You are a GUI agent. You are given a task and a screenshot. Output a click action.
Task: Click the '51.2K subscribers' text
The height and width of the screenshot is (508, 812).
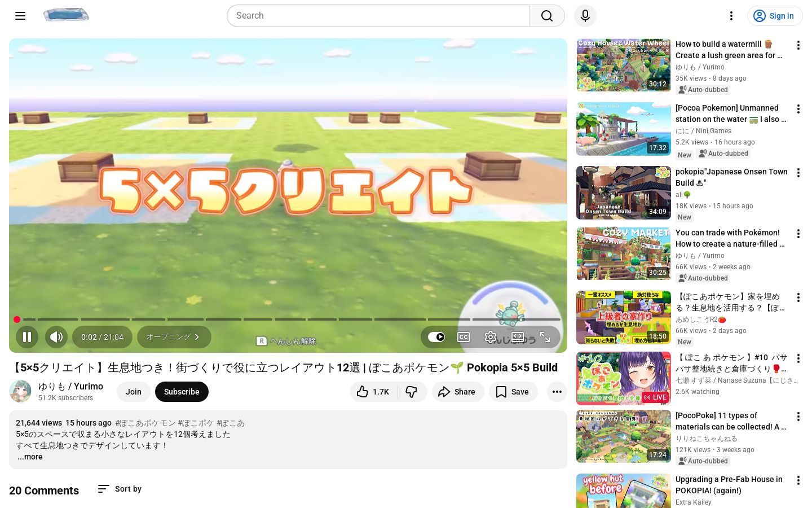click(65, 398)
